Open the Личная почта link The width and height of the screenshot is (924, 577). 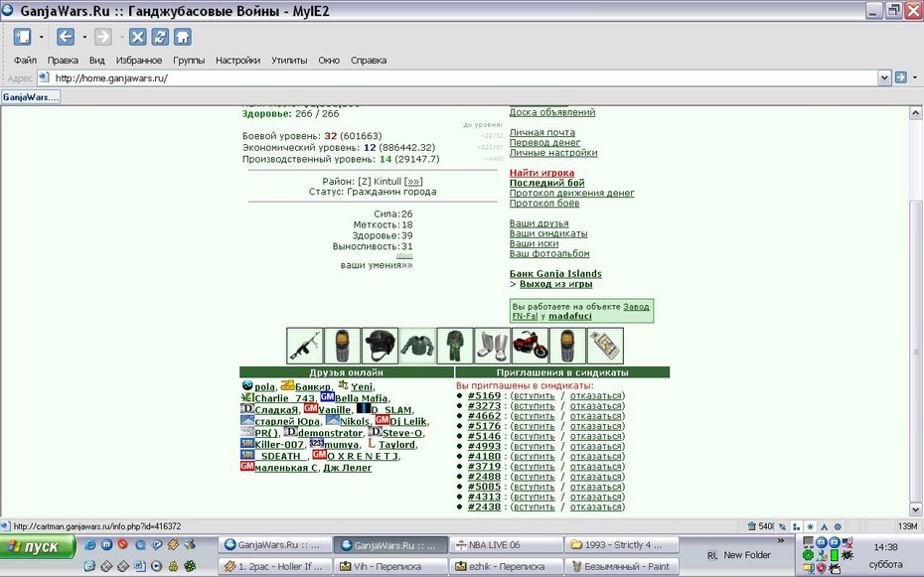[542, 132]
